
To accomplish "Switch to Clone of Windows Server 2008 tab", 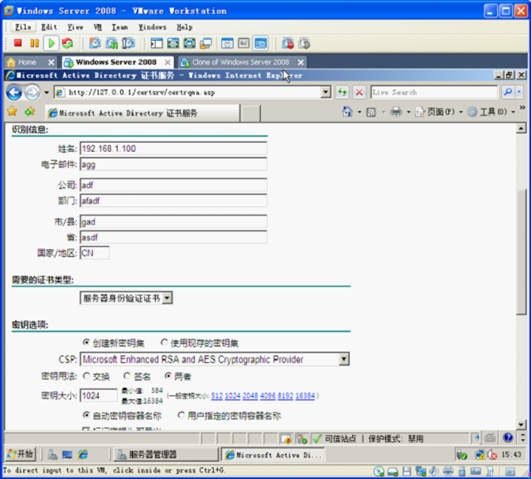I will pyautogui.click(x=241, y=62).
